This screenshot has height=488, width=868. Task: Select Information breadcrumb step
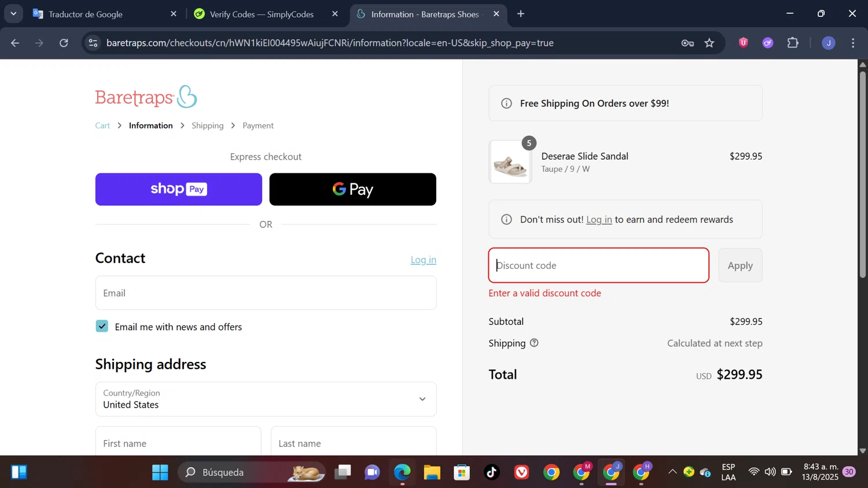(x=150, y=125)
